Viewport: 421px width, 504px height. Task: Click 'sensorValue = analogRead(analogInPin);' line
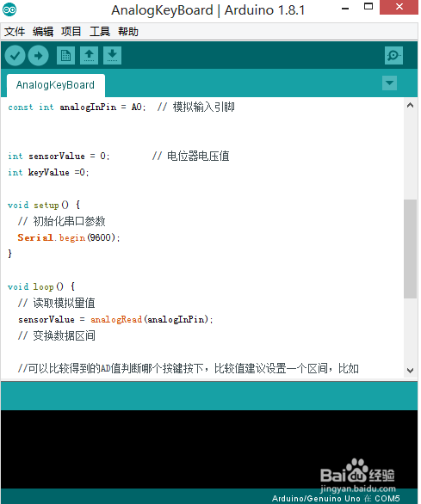(115, 319)
